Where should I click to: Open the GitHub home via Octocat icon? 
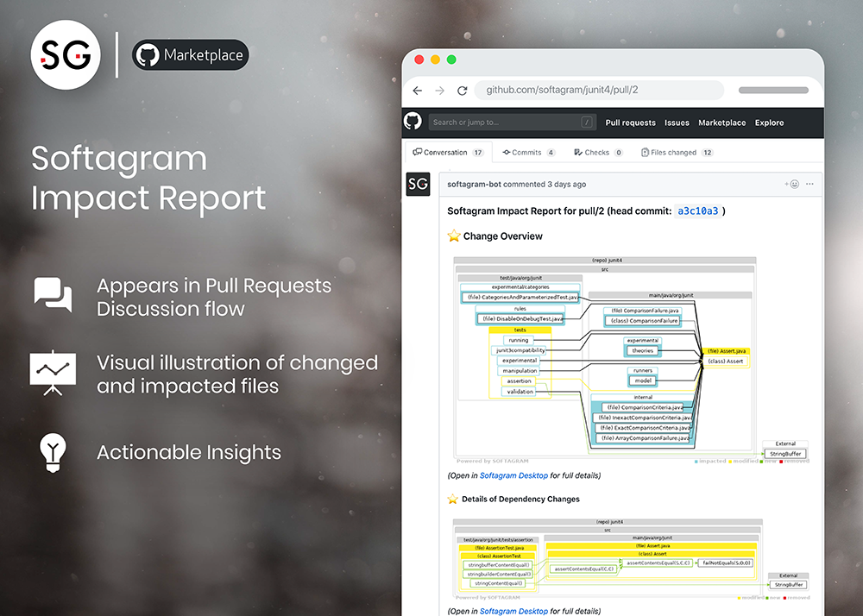[x=413, y=122]
